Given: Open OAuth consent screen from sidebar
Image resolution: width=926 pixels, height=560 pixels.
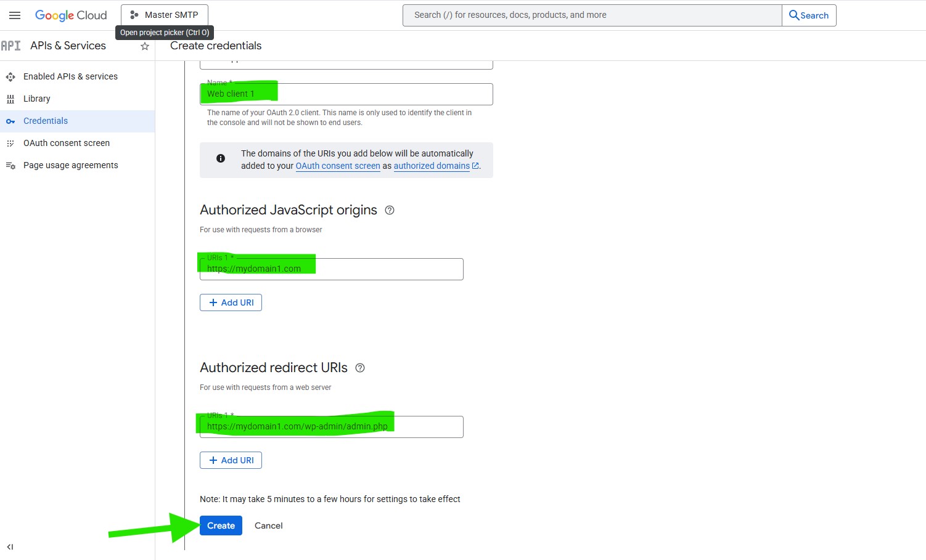Looking at the screenshot, I should pos(67,143).
